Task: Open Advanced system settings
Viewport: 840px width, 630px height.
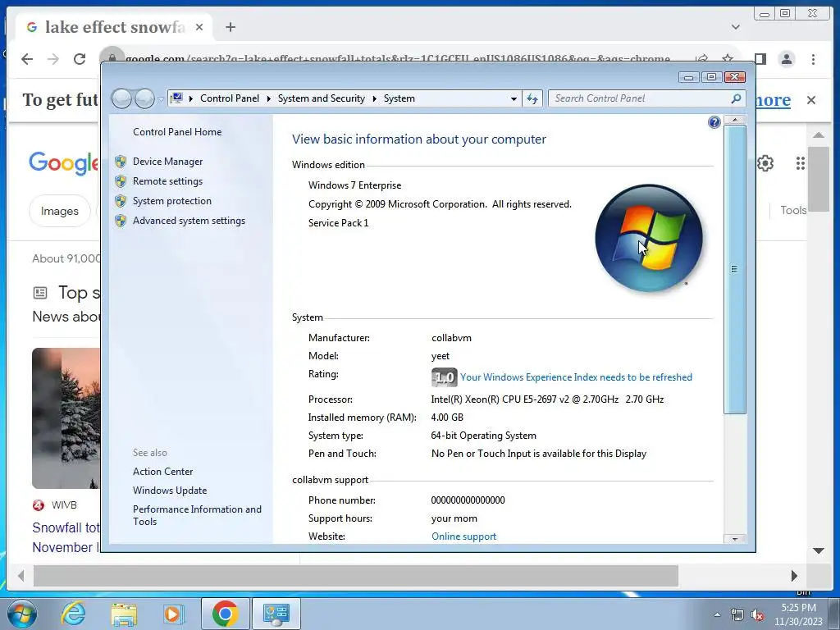Action: [189, 221]
